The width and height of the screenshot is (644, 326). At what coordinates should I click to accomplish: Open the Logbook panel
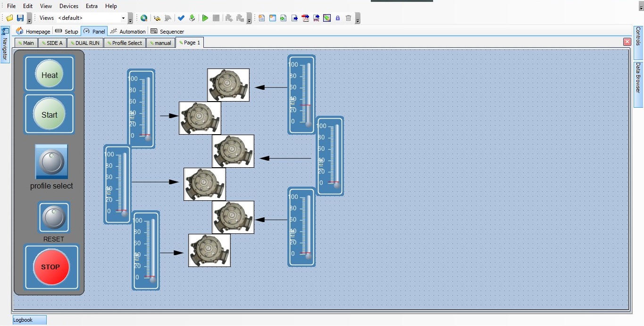coord(29,320)
